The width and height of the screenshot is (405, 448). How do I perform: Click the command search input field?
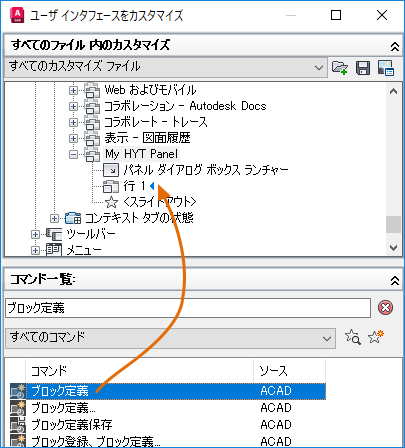tap(188, 308)
